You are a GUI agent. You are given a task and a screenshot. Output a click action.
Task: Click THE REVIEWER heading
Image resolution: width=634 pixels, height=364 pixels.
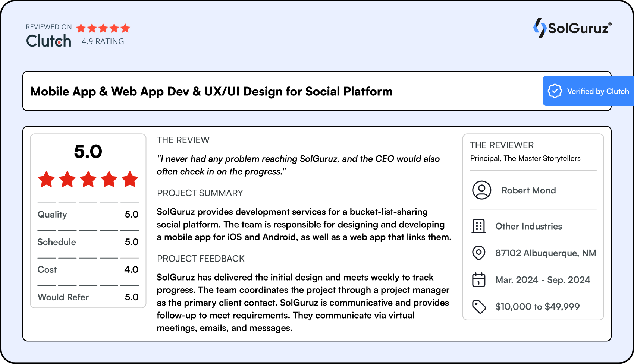502,145
